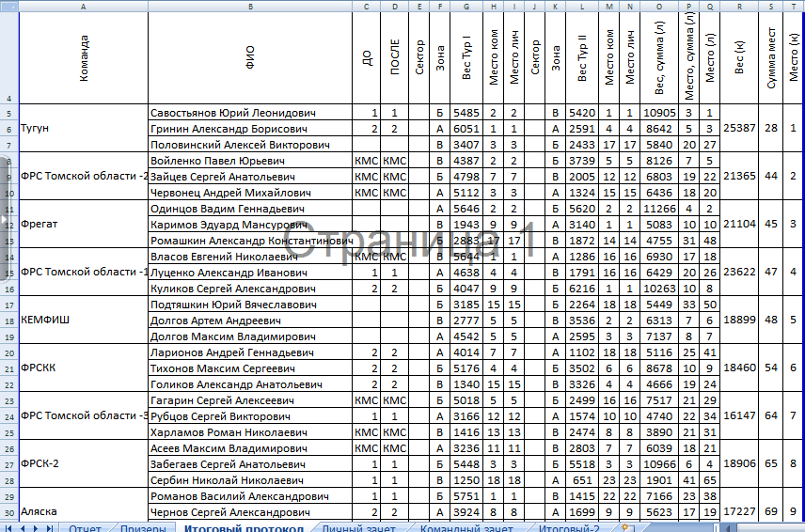Click the team cell Тугун
This screenshot has height=532, width=805.
point(84,128)
